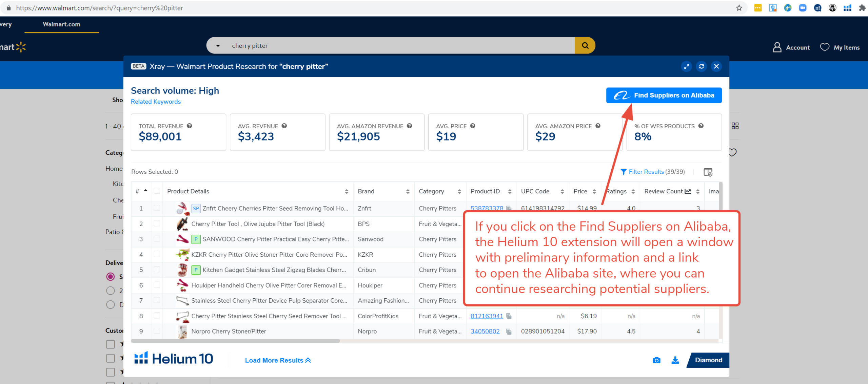
Task: Open the column settings icon
Action: click(x=708, y=172)
